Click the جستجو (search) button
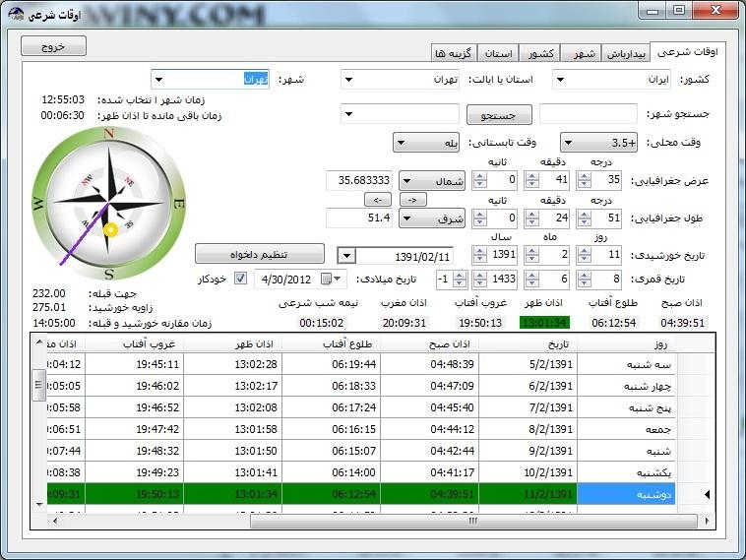746x560 pixels. tap(504, 114)
